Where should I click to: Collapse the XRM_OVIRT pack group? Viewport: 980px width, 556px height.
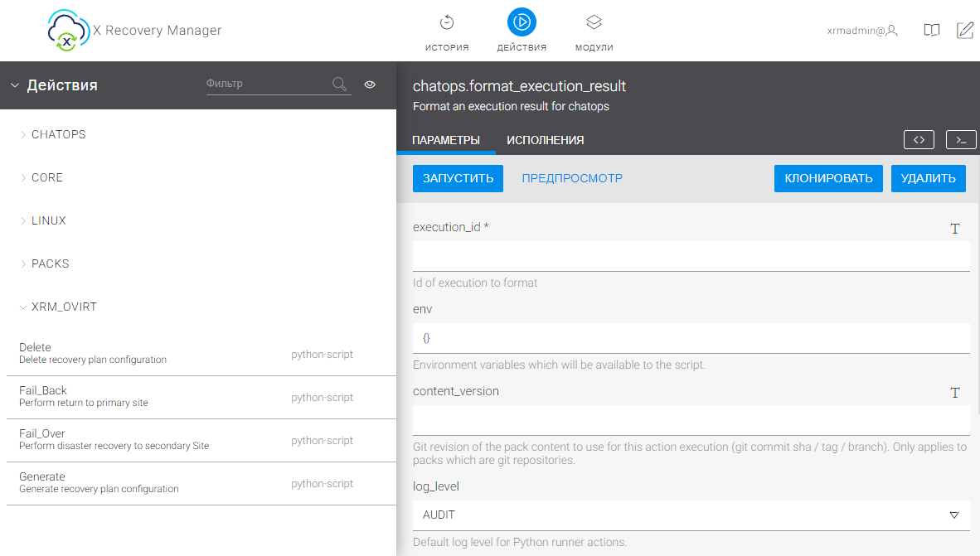click(x=63, y=307)
